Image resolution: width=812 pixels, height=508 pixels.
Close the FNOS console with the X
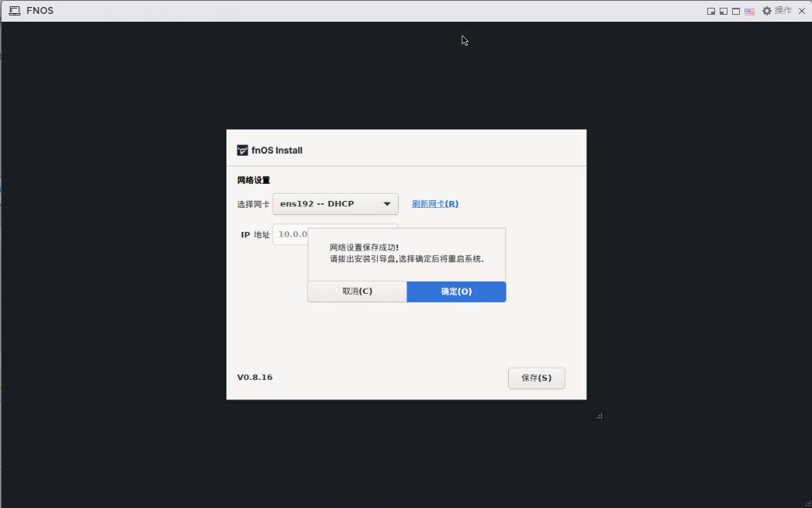pos(802,11)
